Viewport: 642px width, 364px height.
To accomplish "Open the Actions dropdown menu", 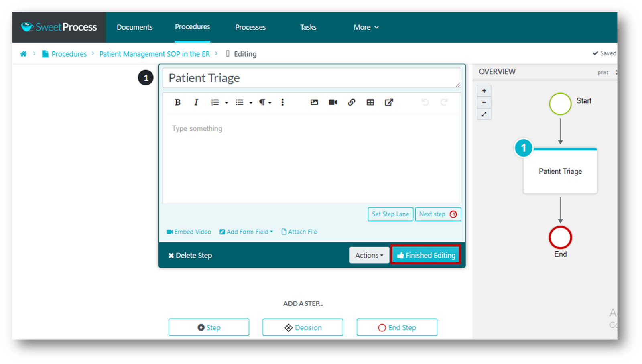I will pyautogui.click(x=369, y=255).
